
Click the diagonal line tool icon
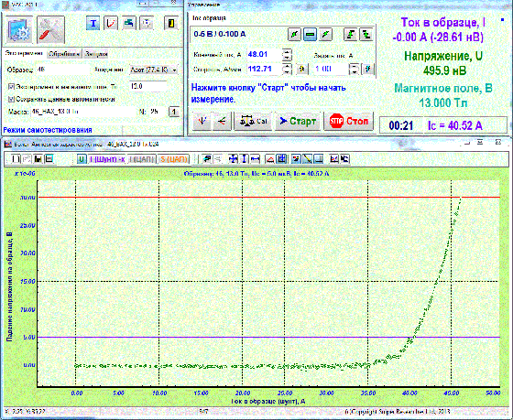click(308, 159)
